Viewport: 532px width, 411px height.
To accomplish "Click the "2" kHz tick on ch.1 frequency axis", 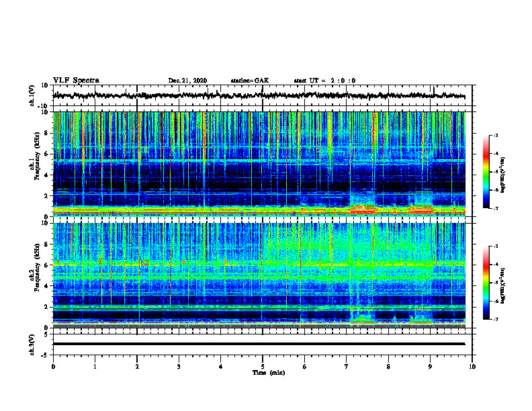I will click(x=46, y=196).
